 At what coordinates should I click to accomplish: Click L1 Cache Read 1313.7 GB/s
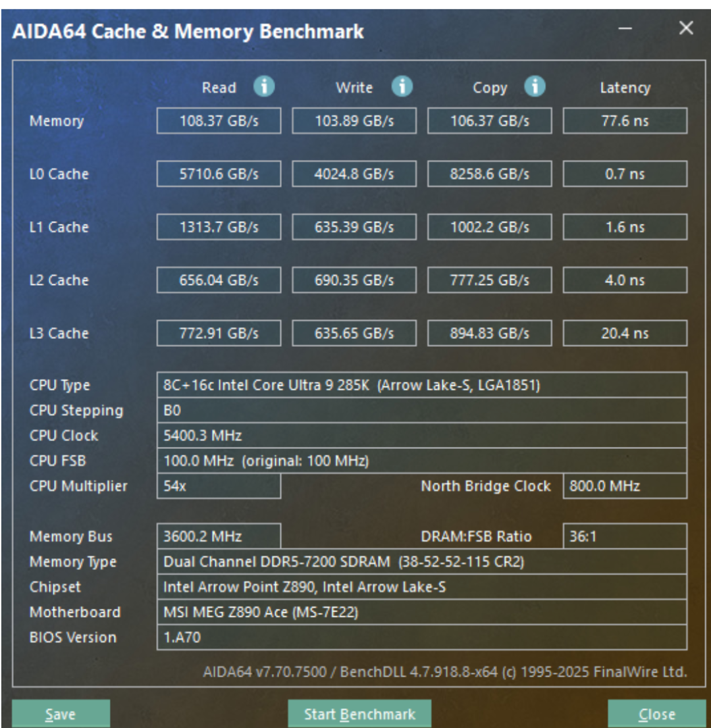click(219, 226)
